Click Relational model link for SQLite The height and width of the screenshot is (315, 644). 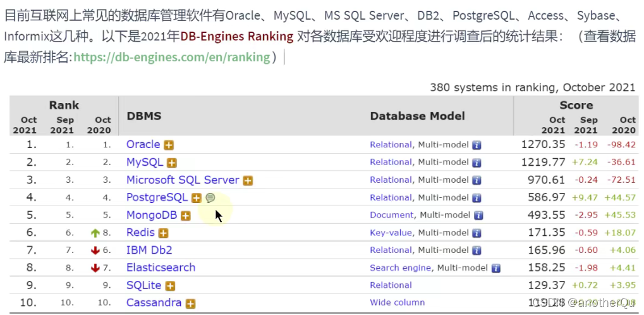(x=391, y=285)
